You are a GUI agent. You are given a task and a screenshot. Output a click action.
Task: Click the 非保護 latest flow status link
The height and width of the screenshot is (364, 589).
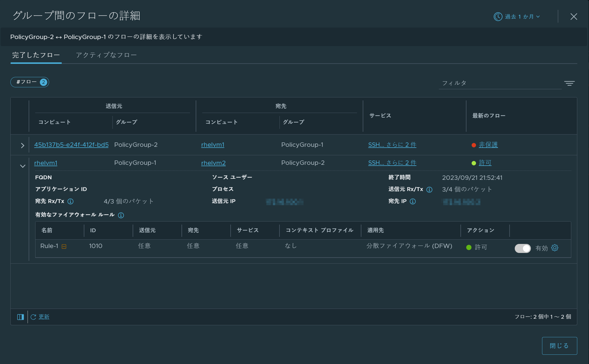(x=488, y=145)
